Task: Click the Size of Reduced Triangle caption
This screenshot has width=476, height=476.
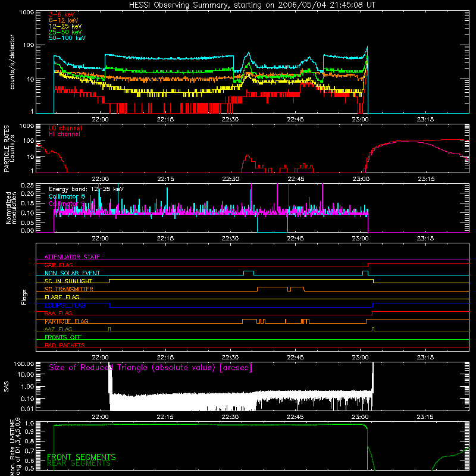Action: click(151, 368)
